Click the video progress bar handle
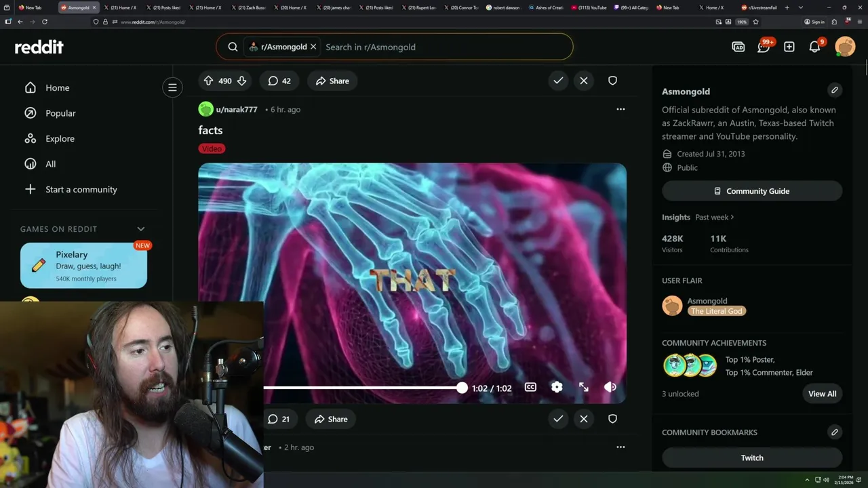The height and width of the screenshot is (488, 868). click(x=462, y=388)
